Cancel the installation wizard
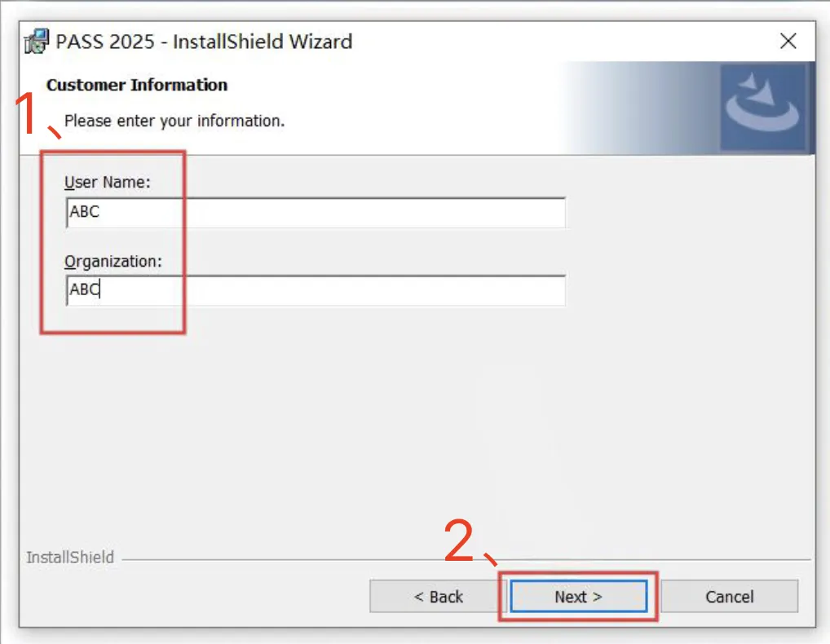Viewport: 830px width, 644px height. (x=730, y=597)
